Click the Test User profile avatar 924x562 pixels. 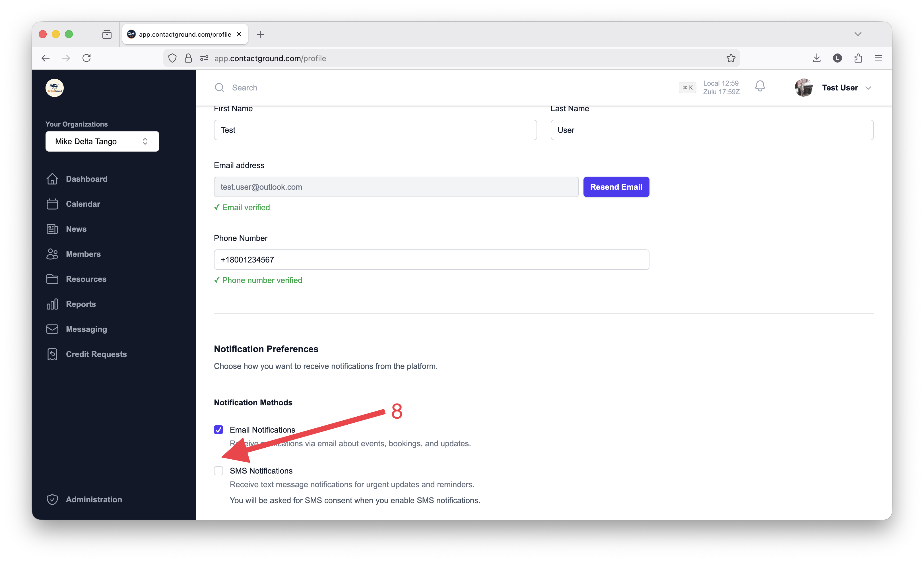point(803,87)
